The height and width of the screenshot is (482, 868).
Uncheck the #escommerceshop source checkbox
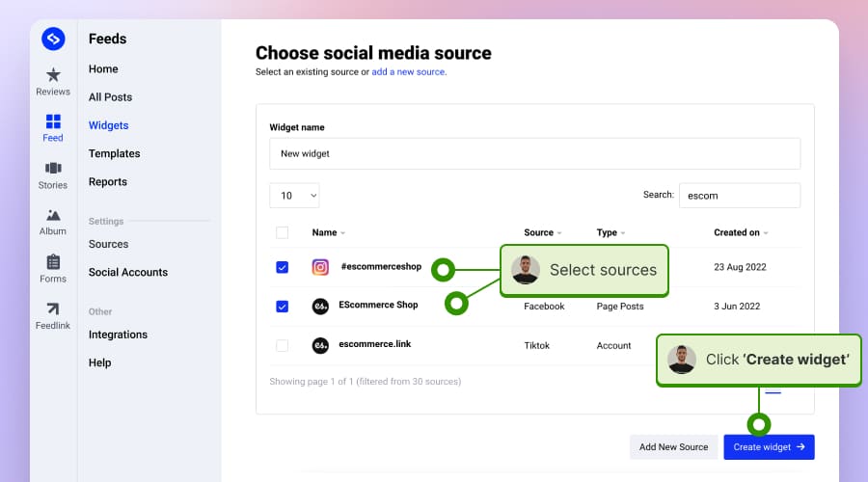click(283, 267)
